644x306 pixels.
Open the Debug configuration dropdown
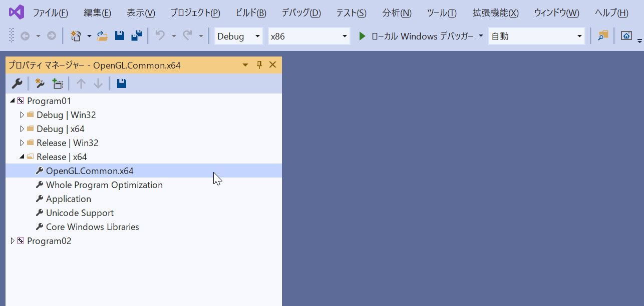(x=239, y=36)
